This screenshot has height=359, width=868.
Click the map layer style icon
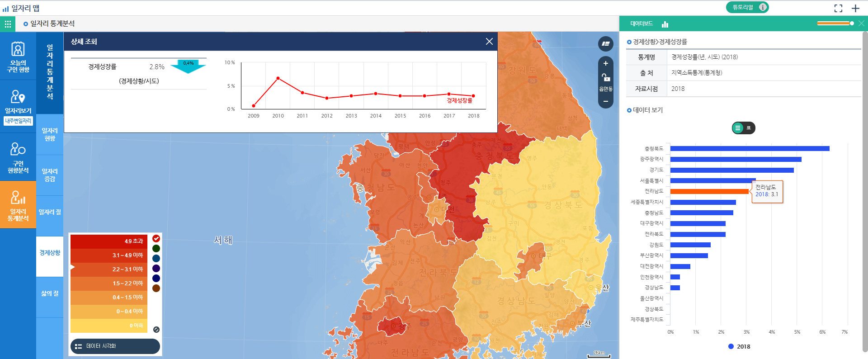pos(605,44)
